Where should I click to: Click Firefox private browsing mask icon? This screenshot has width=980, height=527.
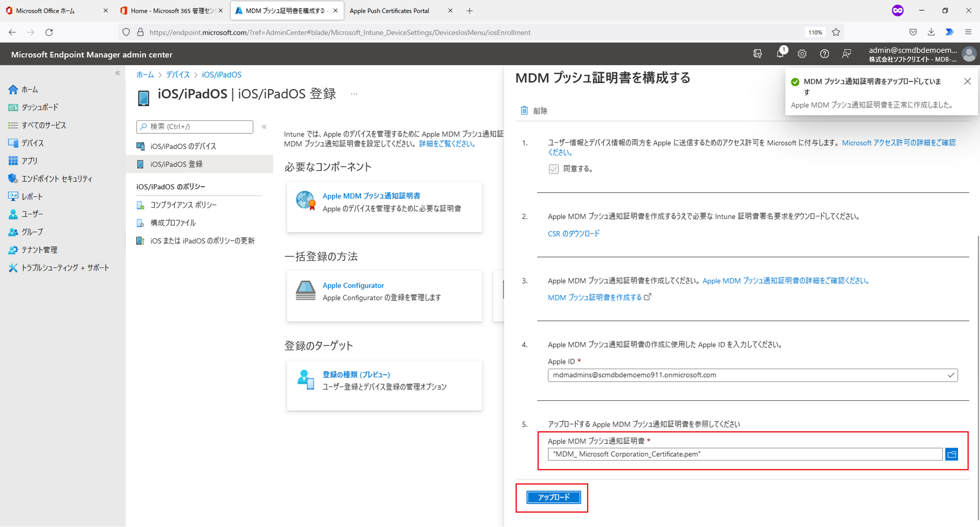pos(898,10)
